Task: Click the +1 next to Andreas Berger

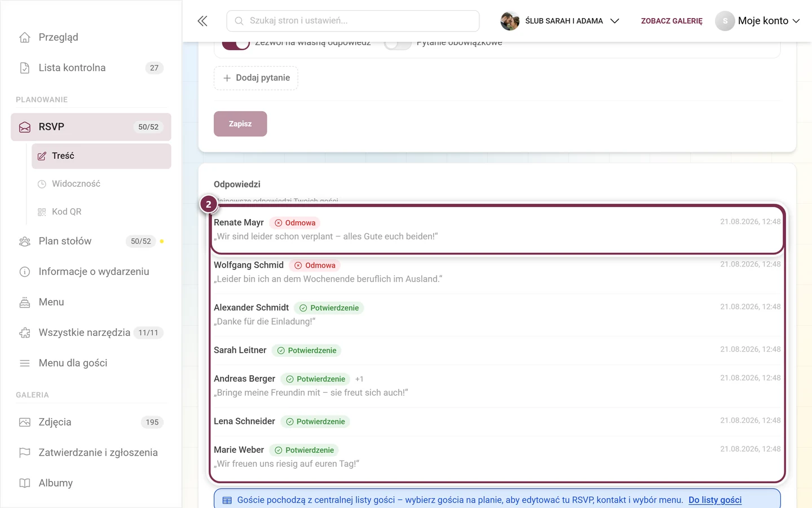Action: point(359,379)
